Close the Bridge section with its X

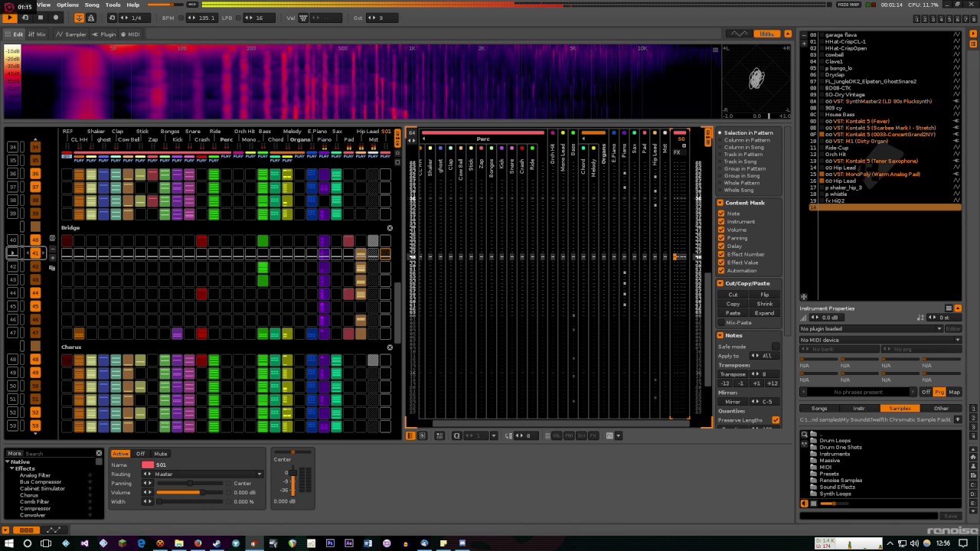pyautogui.click(x=390, y=228)
